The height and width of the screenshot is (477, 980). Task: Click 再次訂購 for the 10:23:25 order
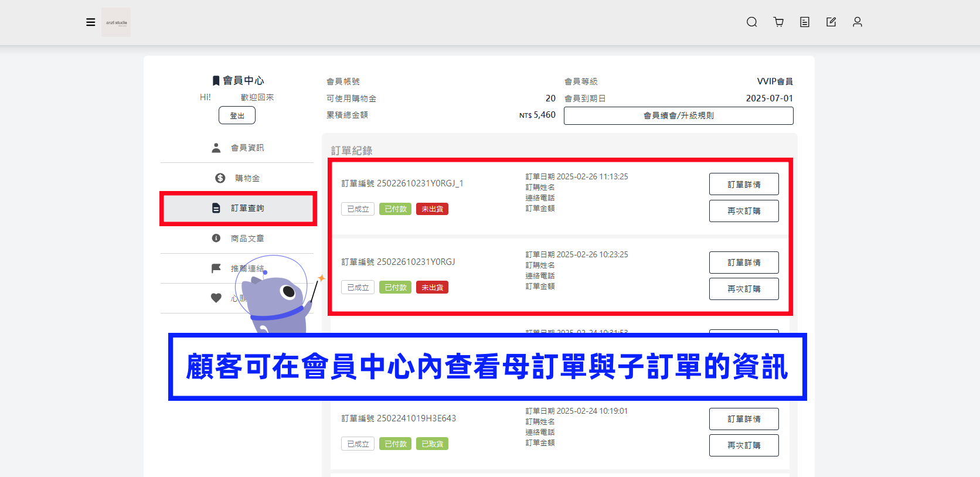point(744,289)
